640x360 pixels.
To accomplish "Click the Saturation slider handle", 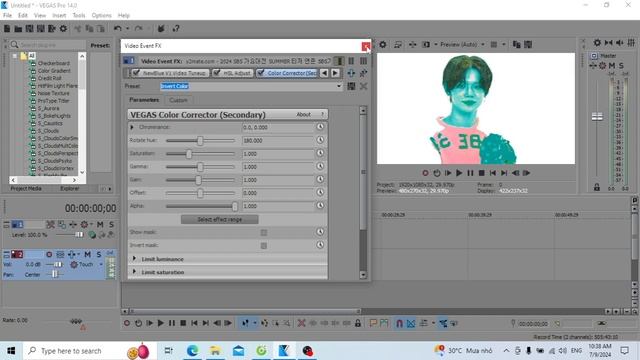I will (189, 153).
